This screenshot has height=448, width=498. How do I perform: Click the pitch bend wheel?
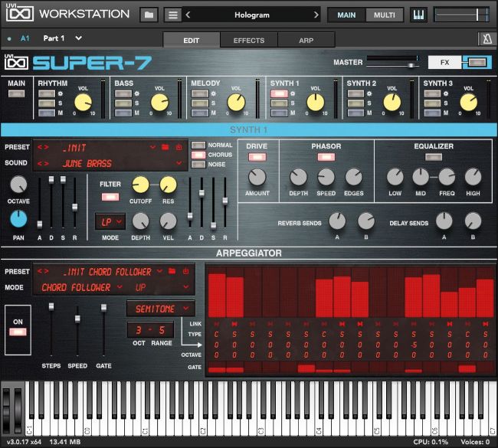(x=6, y=410)
